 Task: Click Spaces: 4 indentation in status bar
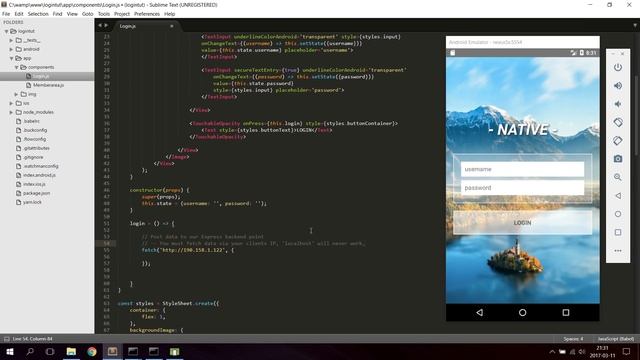tap(573, 339)
